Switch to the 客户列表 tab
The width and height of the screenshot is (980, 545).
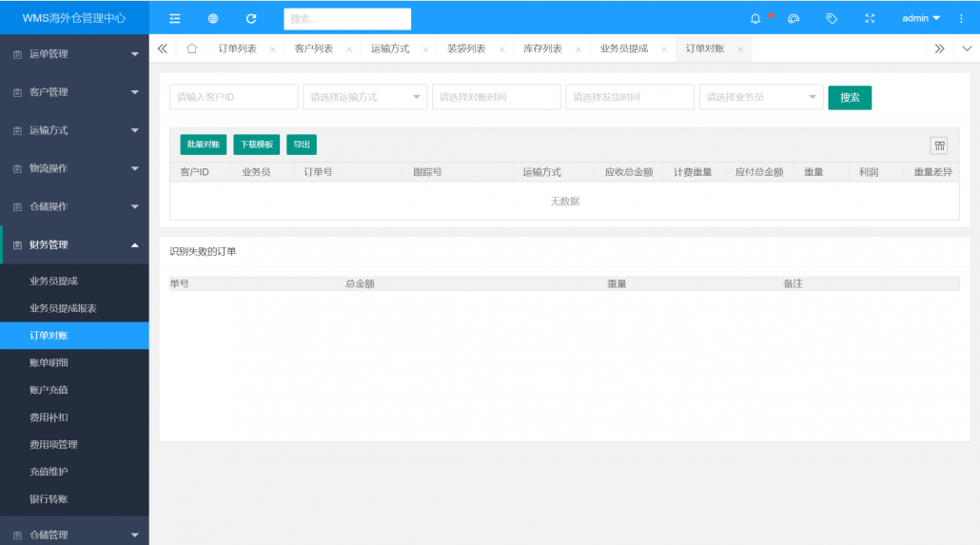click(x=314, y=49)
